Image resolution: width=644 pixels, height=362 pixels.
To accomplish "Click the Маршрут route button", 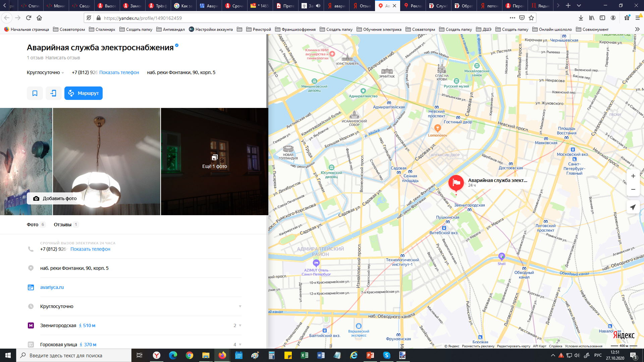I will 84,93.
